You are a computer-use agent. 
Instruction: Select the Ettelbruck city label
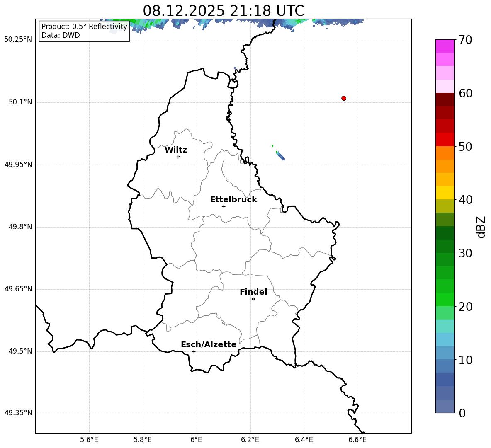pyautogui.click(x=233, y=200)
